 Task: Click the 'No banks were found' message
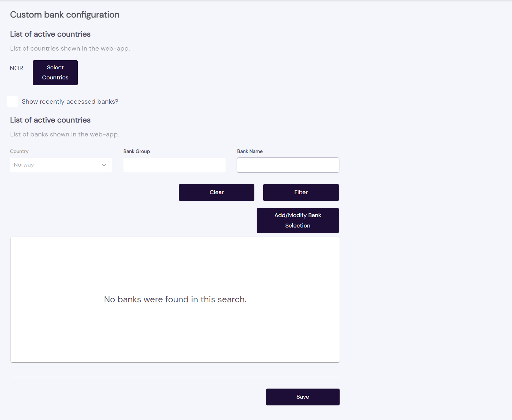(x=175, y=299)
